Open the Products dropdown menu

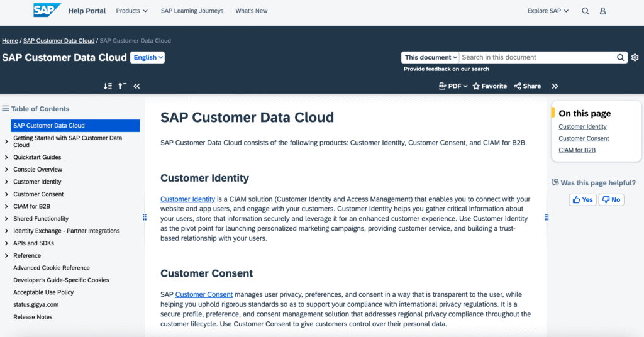point(132,11)
